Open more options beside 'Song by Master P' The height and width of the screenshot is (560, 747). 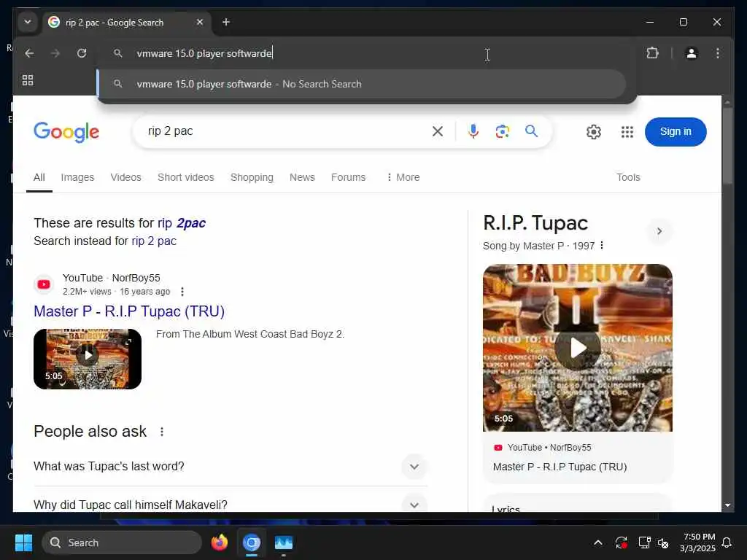(602, 245)
